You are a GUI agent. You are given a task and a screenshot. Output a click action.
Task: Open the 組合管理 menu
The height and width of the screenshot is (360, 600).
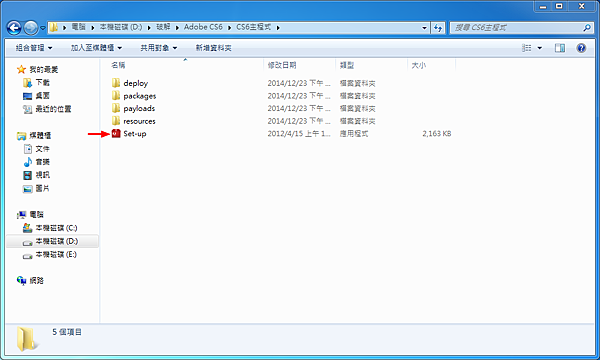click(34, 48)
